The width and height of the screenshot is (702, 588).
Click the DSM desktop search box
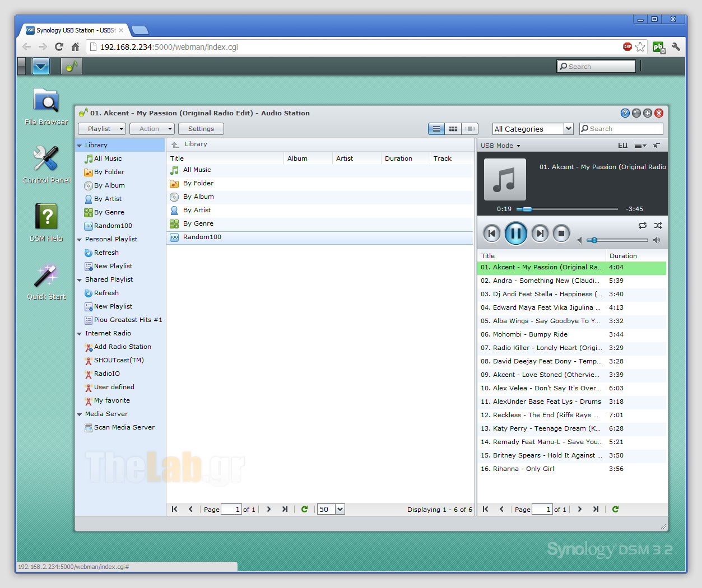596,66
